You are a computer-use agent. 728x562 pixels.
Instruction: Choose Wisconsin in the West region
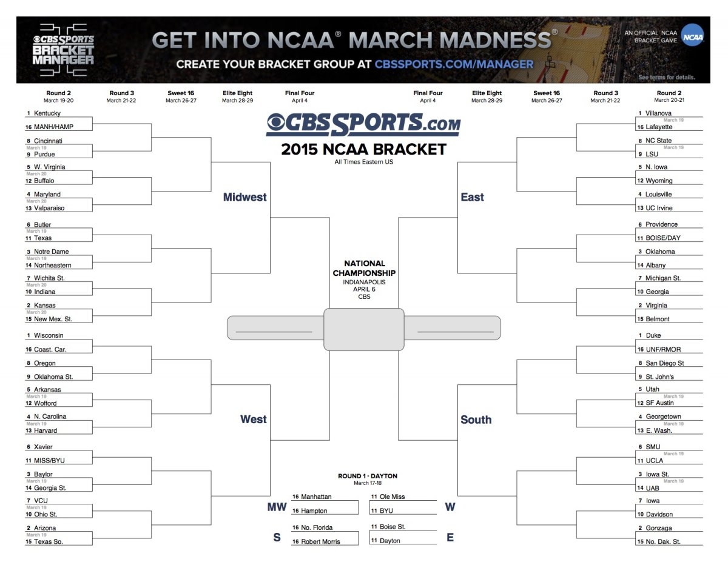pyautogui.click(x=49, y=335)
